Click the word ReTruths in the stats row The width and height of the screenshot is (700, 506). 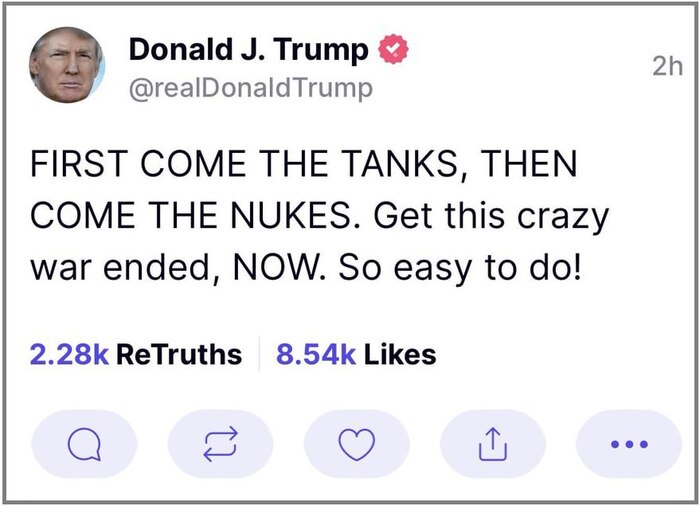(x=179, y=354)
